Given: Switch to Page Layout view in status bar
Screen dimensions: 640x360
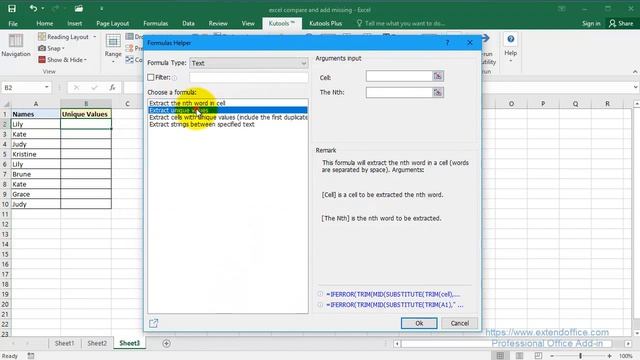Looking at the screenshot, I should [519, 356].
